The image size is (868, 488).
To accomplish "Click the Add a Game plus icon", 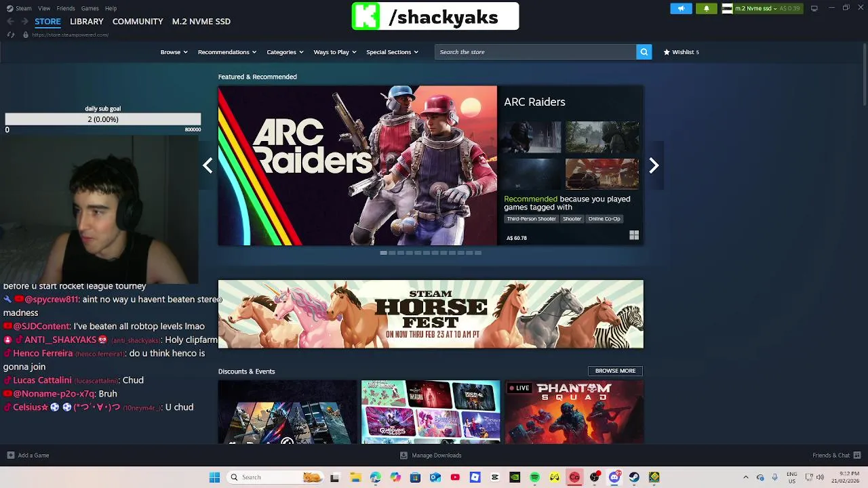I will coord(10,455).
